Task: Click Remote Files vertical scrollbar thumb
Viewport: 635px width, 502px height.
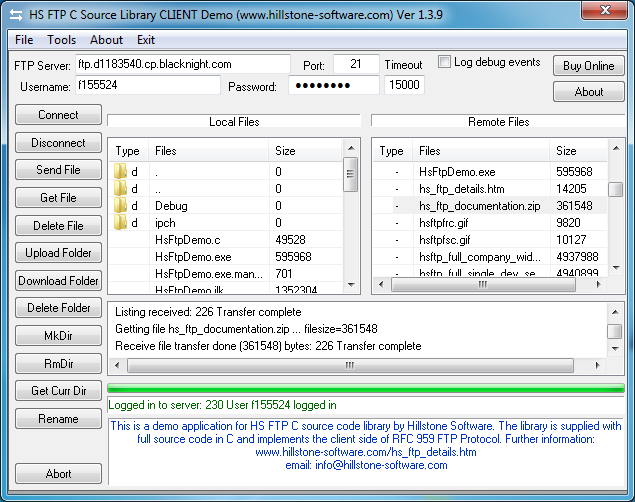Action: tap(616, 189)
